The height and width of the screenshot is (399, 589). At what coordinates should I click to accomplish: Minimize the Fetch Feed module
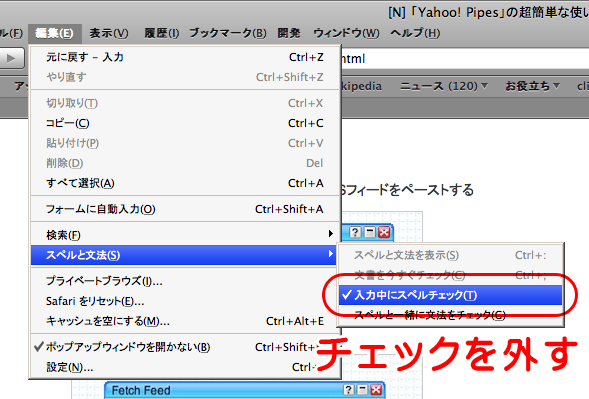pos(362,390)
